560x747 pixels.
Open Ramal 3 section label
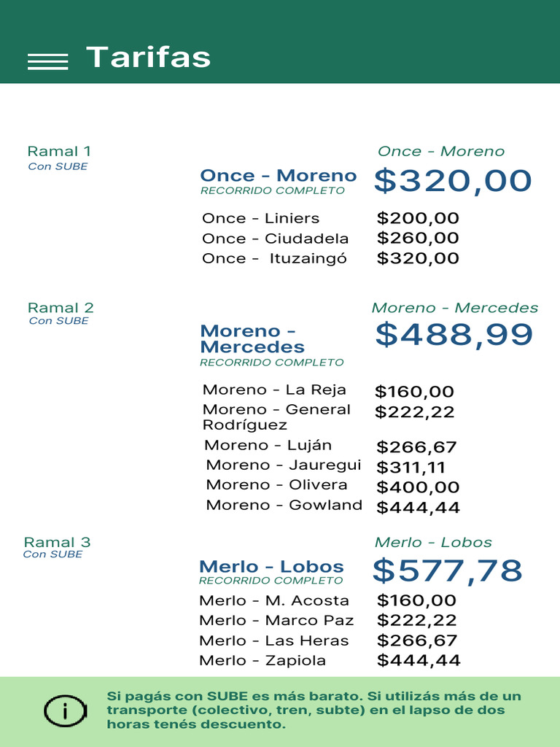(x=57, y=542)
